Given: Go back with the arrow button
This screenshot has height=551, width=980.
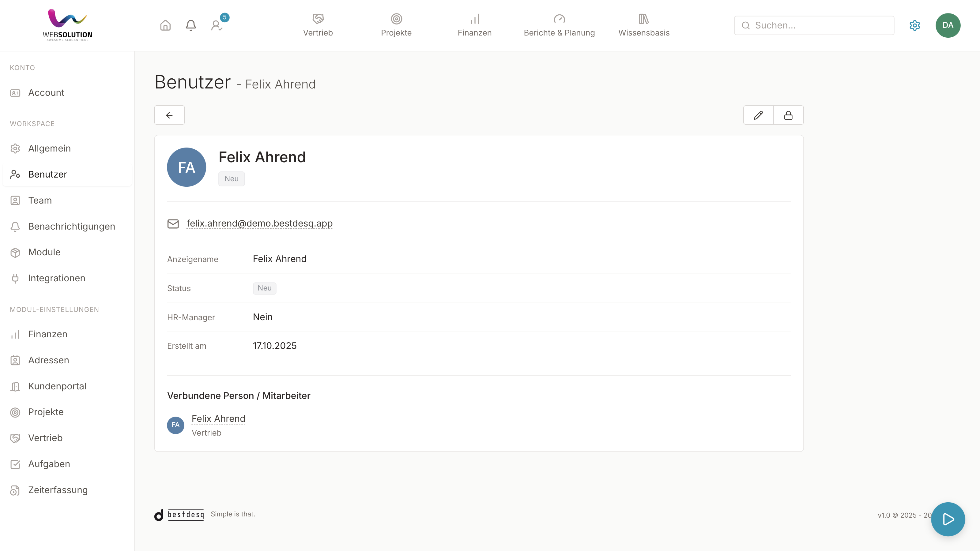Looking at the screenshot, I should pyautogui.click(x=169, y=115).
